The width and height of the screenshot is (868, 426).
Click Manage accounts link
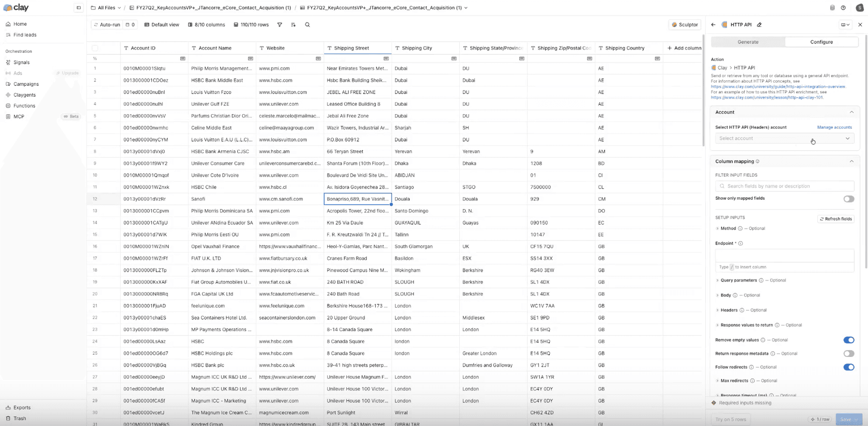834,127
